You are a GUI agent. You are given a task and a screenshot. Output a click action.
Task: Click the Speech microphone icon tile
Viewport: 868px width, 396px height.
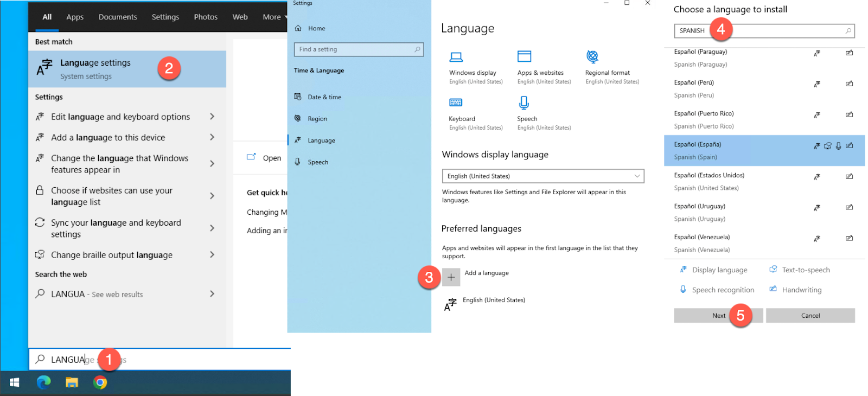(524, 103)
